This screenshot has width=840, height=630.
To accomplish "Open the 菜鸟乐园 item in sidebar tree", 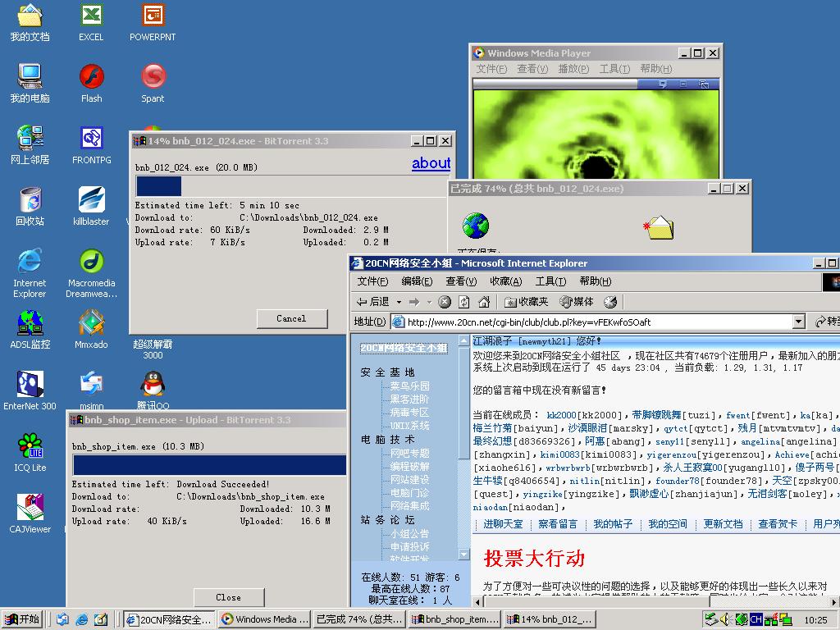I will [x=410, y=386].
